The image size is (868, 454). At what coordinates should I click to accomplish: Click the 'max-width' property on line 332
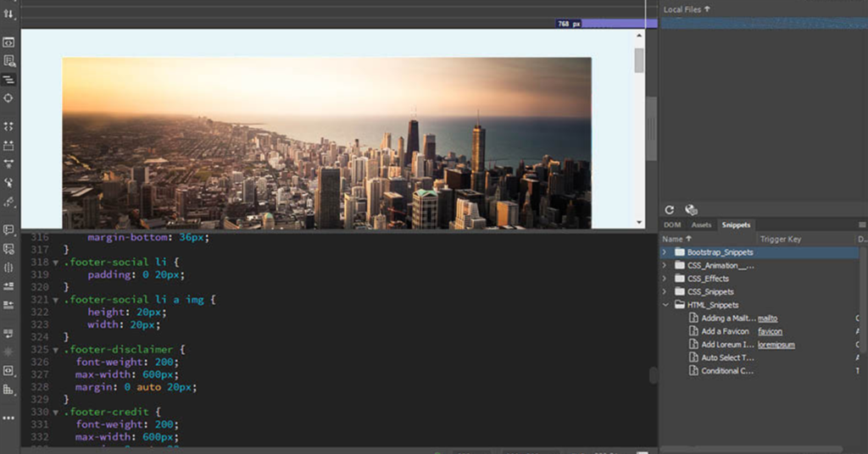tap(106, 437)
